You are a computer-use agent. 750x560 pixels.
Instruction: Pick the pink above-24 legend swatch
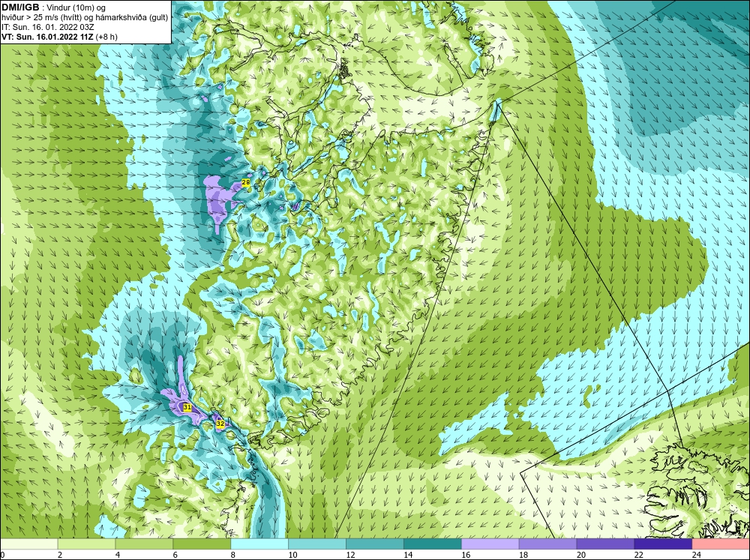[721, 544]
